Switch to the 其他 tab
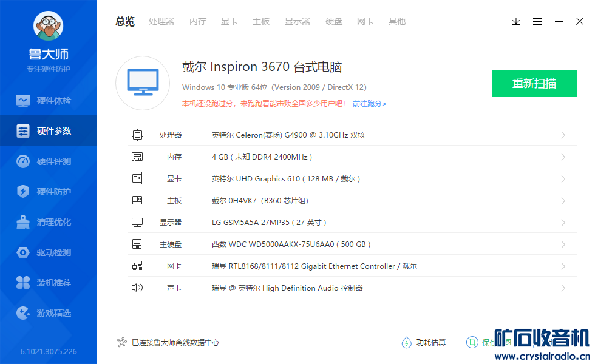This screenshot has height=364, width=595. coord(397,22)
